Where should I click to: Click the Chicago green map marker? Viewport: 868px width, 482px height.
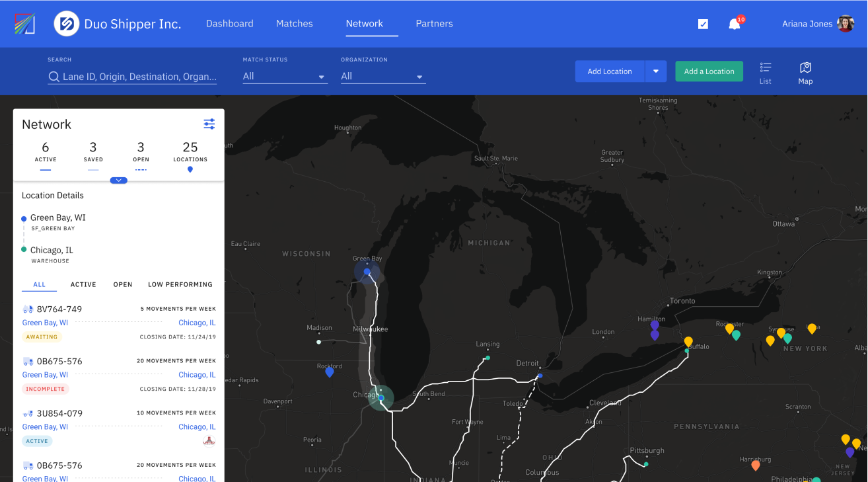click(380, 398)
